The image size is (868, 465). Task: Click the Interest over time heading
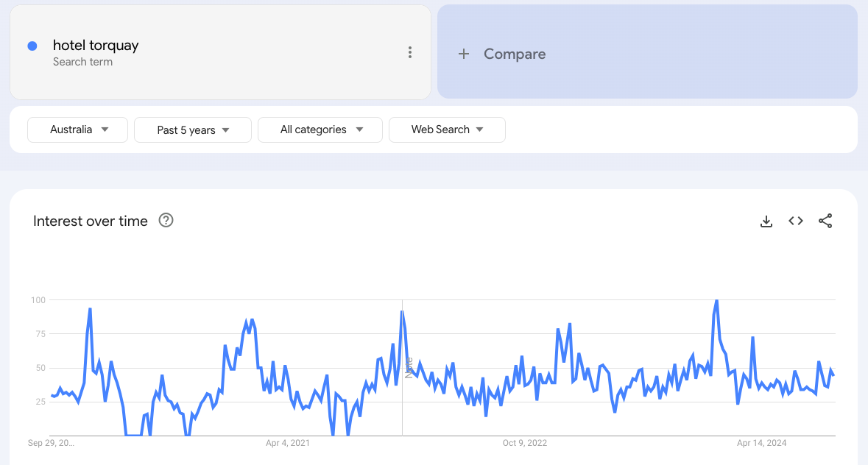(x=91, y=221)
